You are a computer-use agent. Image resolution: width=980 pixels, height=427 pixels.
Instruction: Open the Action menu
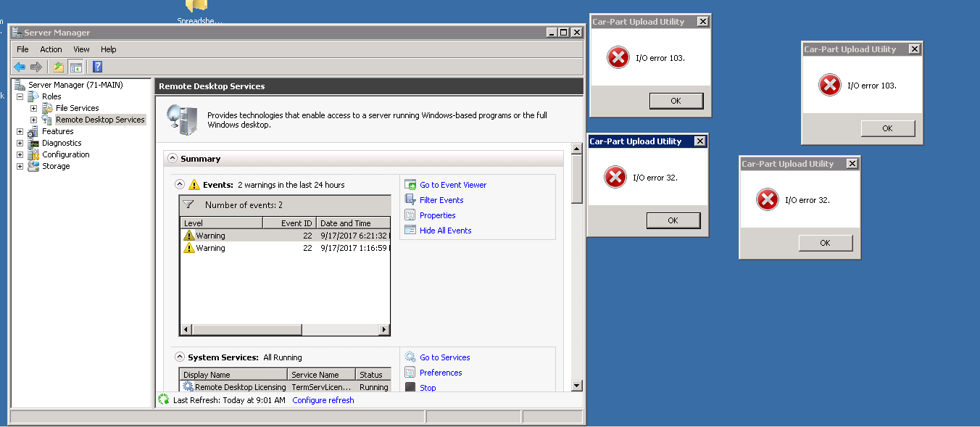(x=51, y=49)
